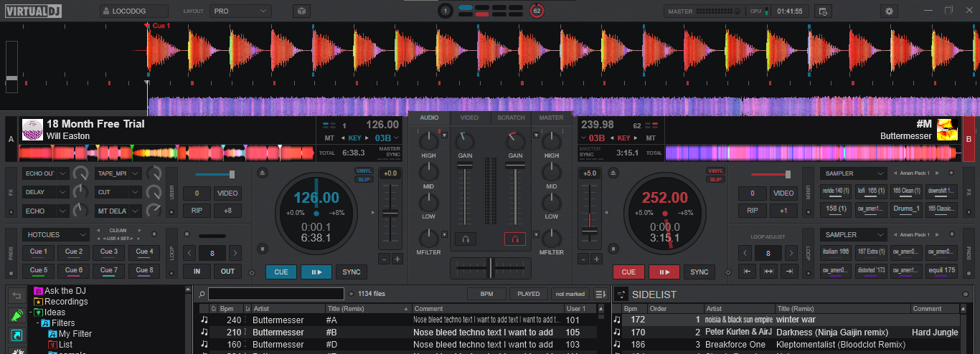This screenshot has height=354, width=980.
Task: Select BPM filter button in browser
Action: click(486, 294)
